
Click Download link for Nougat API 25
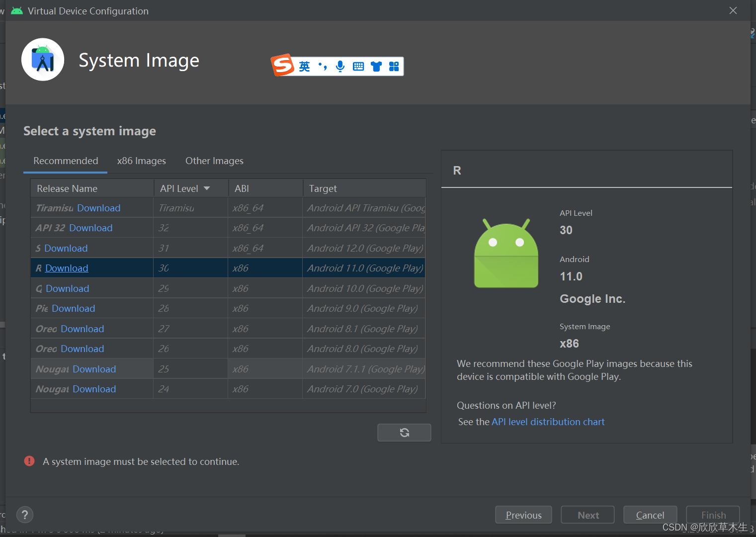pyautogui.click(x=94, y=369)
